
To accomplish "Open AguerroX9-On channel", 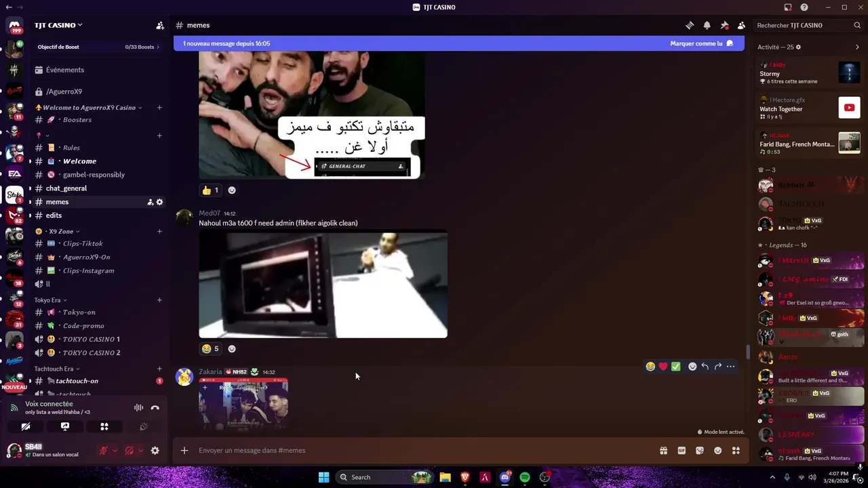I will pyautogui.click(x=86, y=257).
